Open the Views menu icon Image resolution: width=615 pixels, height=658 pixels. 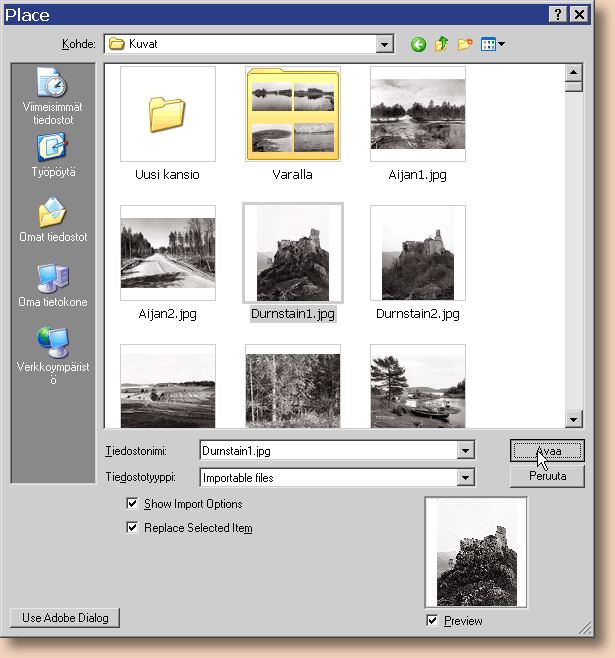(492, 44)
